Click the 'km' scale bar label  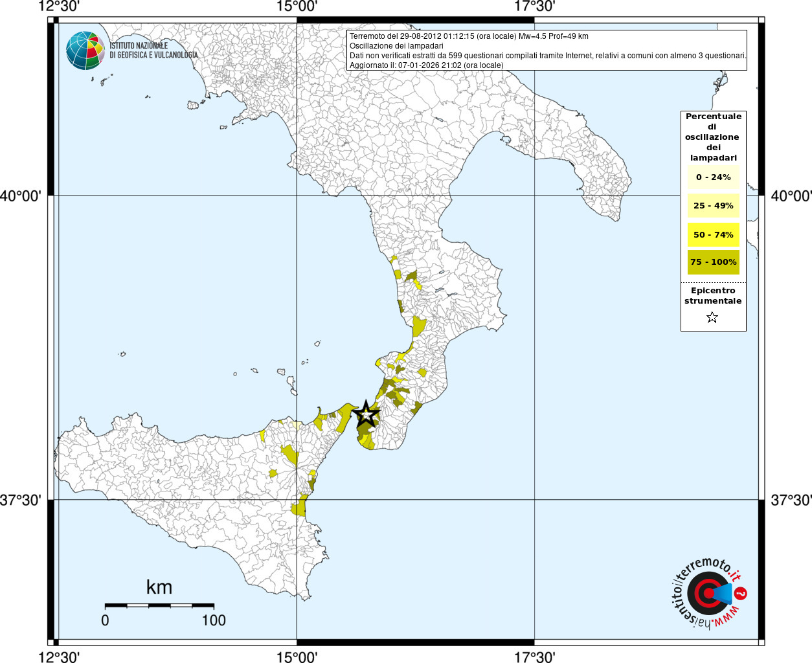tap(159, 587)
